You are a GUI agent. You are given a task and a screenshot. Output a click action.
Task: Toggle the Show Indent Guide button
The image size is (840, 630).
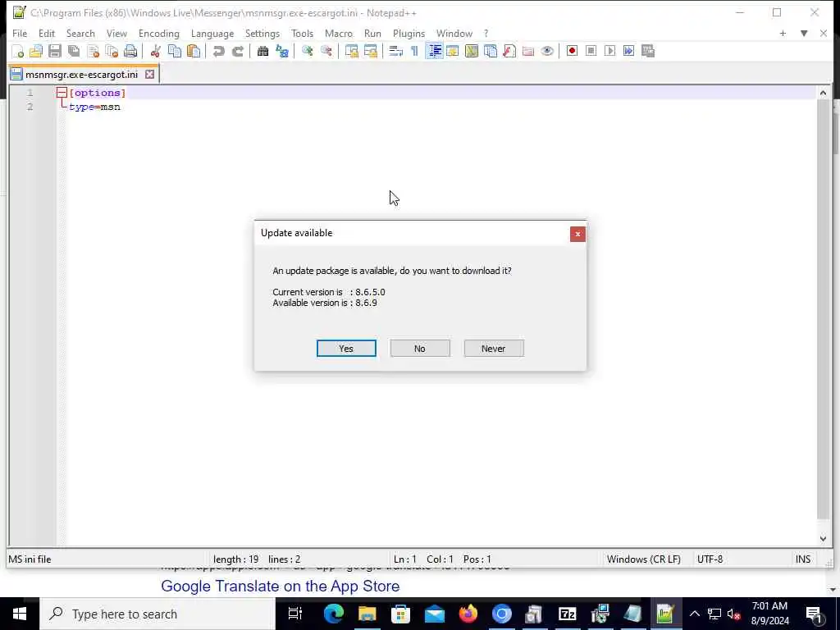pyautogui.click(x=435, y=51)
